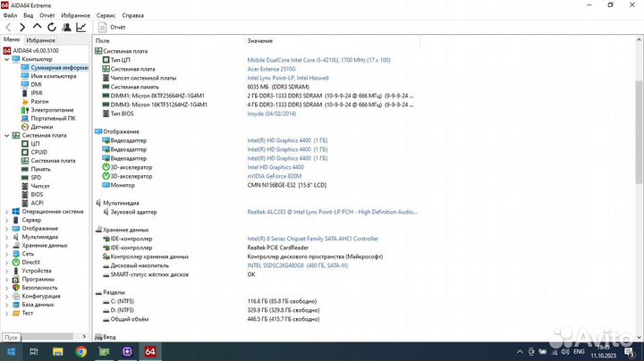
Task: Click the Тест icon in tree
Action: point(15,313)
